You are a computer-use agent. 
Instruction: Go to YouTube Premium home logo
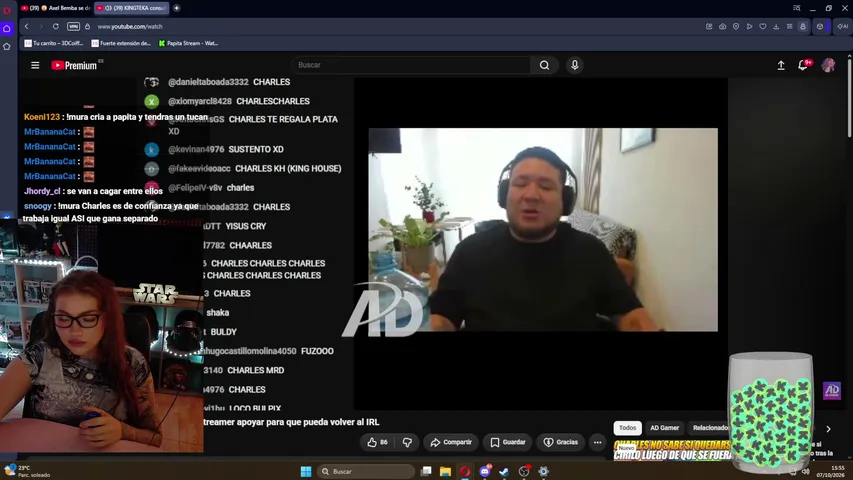75,65
